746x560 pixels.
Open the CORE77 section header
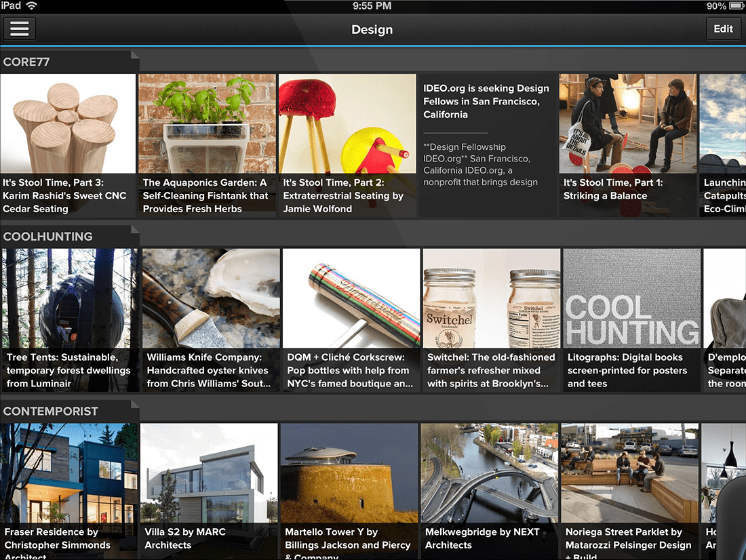tap(27, 62)
